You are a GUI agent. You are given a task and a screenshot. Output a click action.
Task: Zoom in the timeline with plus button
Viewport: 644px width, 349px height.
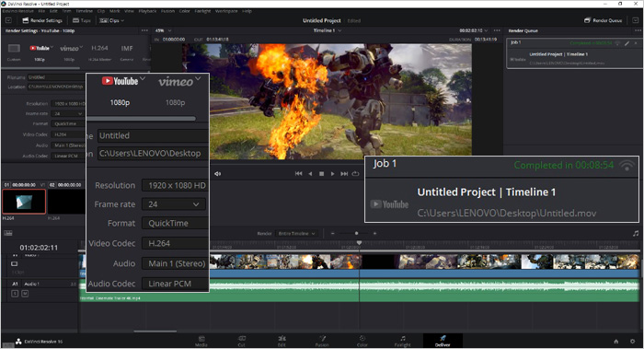click(x=374, y=233)
